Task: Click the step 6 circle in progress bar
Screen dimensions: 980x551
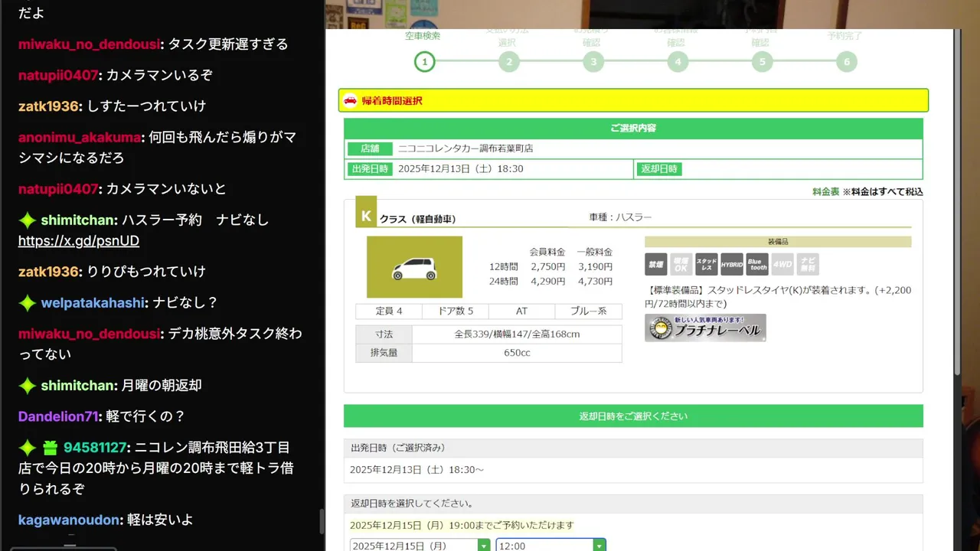Action: (x=846, y=62)
